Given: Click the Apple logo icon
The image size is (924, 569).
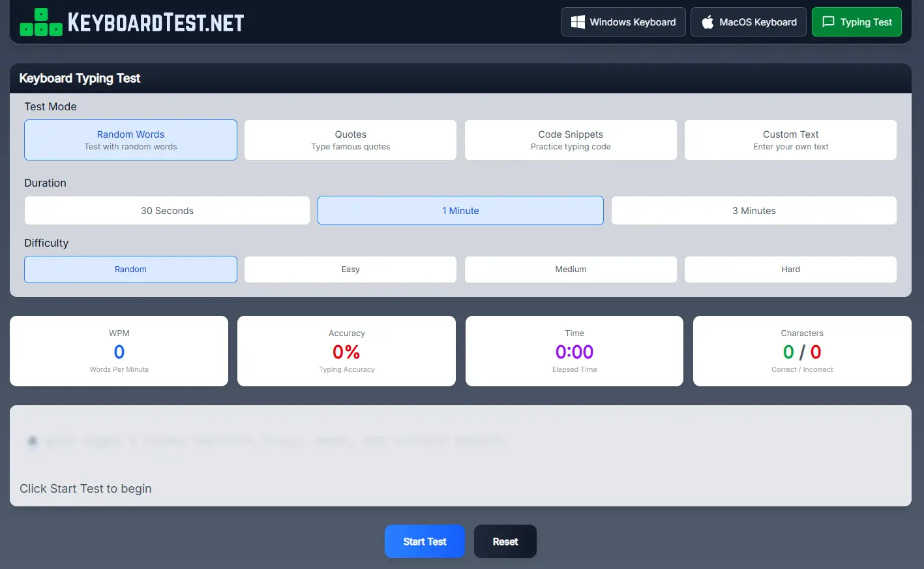Looking at the screenshot, I should (x=708, y=22).
